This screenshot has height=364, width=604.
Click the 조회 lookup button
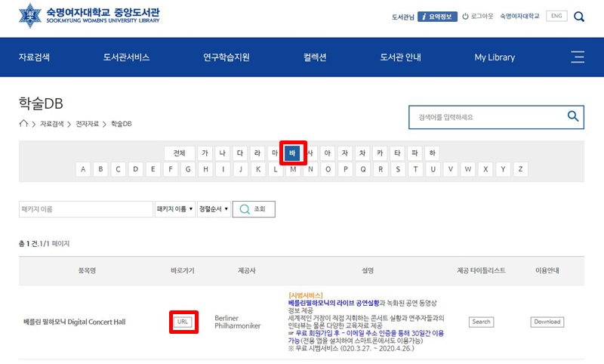pos(254,209)
